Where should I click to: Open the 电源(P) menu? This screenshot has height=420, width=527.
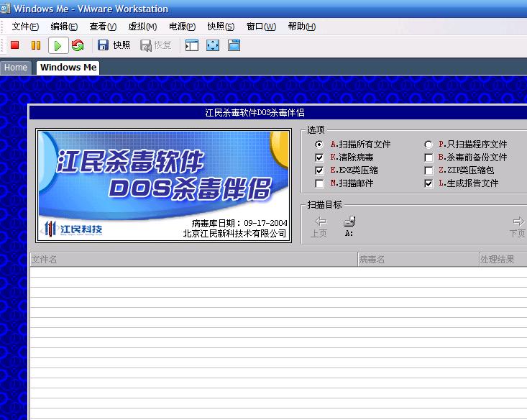pyautogui.click(x=182, y=26)
